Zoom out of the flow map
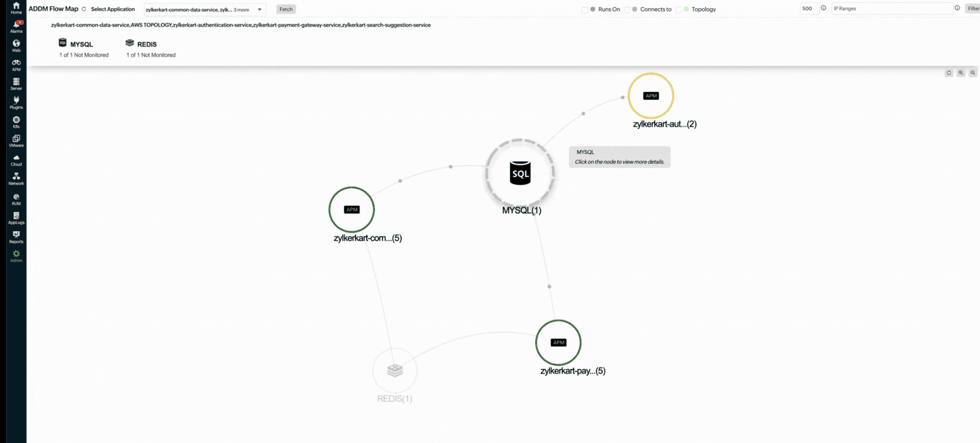This screenshot has width=980, height=443. click(x=973, y=73)
